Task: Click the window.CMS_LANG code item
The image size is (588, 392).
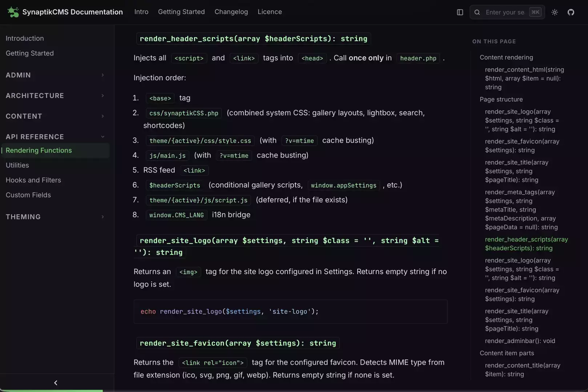Action: coord(177,215)
